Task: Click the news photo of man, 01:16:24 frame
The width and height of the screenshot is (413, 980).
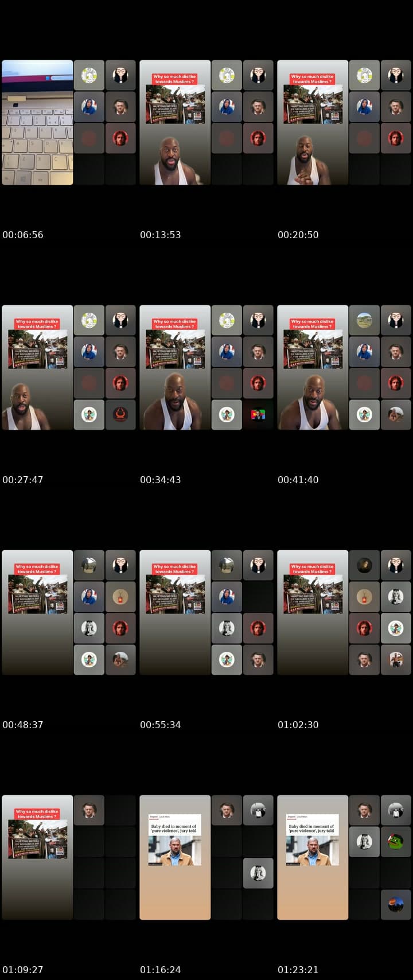Action: (175, 850)
